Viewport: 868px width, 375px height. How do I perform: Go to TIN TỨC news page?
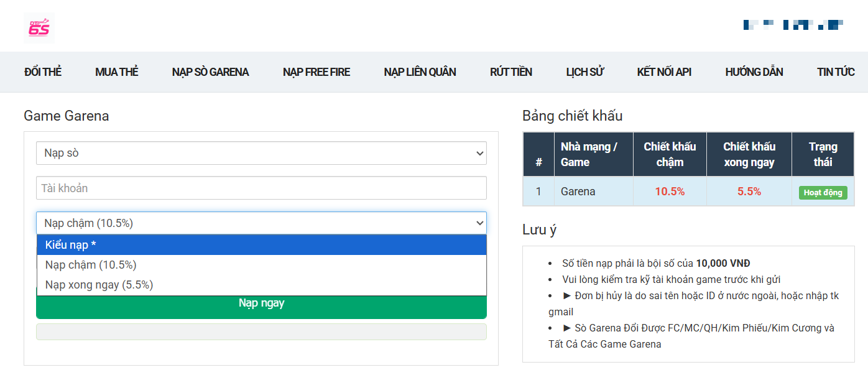(836, 72)
